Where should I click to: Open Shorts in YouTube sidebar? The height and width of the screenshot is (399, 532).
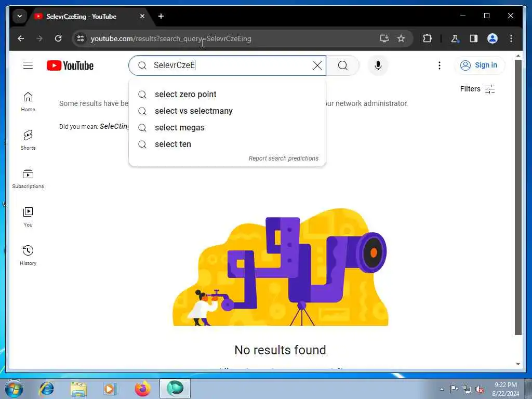click(28, 140)
